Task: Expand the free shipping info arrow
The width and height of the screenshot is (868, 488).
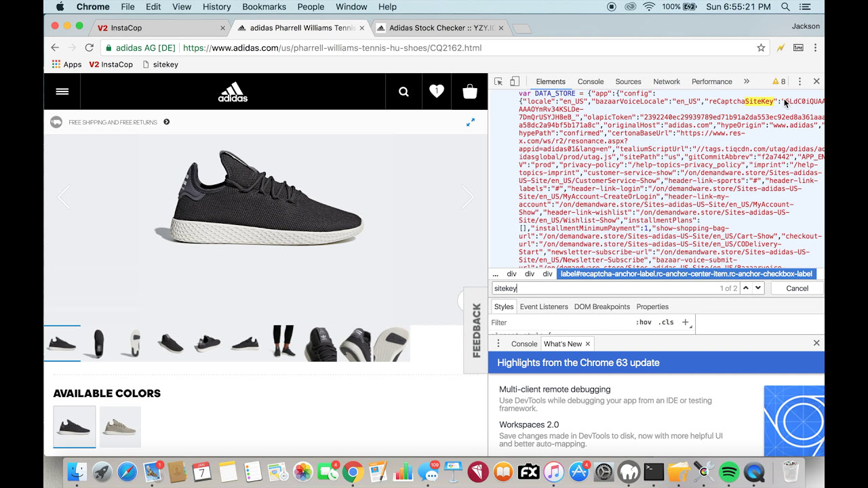Action: (x=166, y=122)
